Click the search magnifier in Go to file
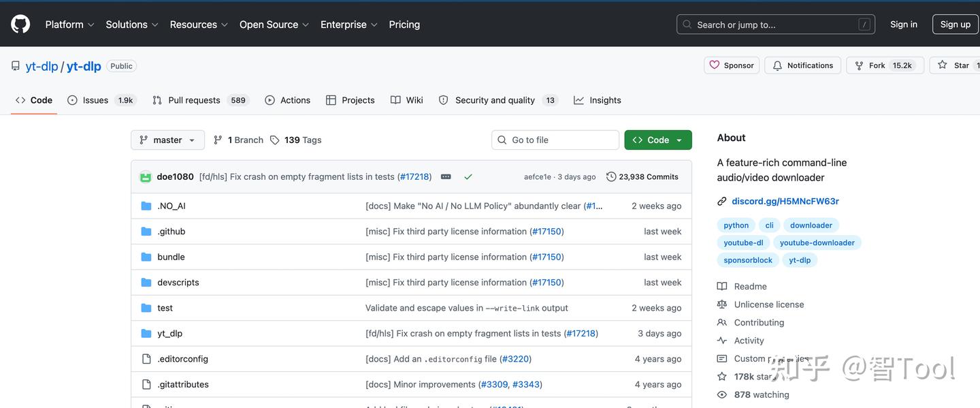Image resolution: width=980 pixels, height=408 pixels. click(502, 140)
